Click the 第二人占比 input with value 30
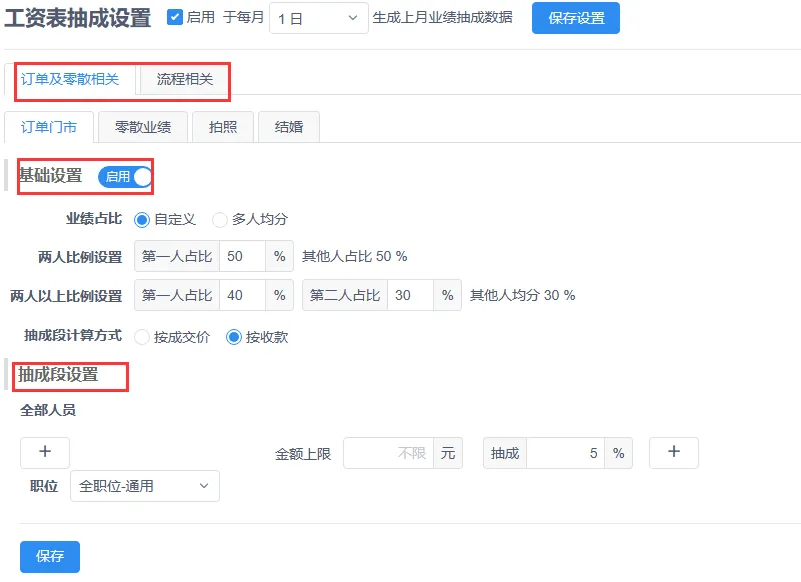The image size is (801, 582). click(x=410, y=295)
